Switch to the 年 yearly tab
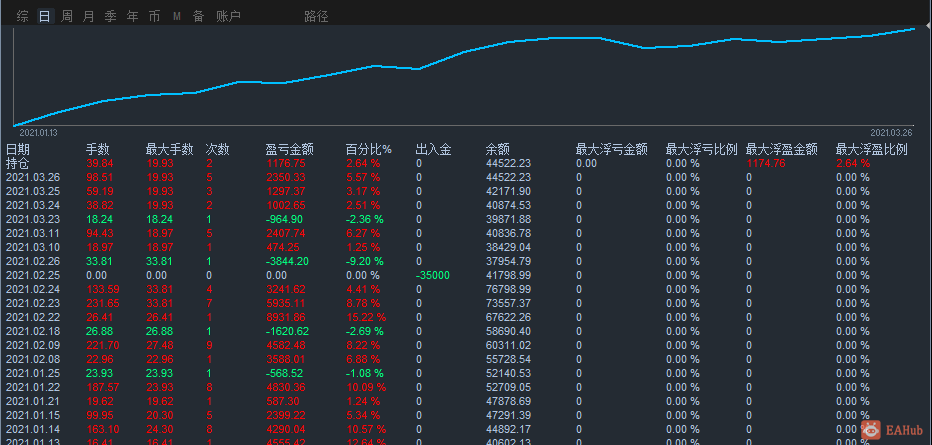Image resolution: width=932 pixels, height=445 pixels. point(133,17)
